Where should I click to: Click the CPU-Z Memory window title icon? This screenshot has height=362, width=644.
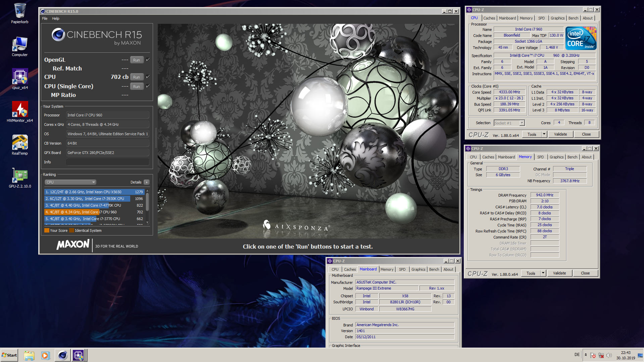tap(468, 149)
